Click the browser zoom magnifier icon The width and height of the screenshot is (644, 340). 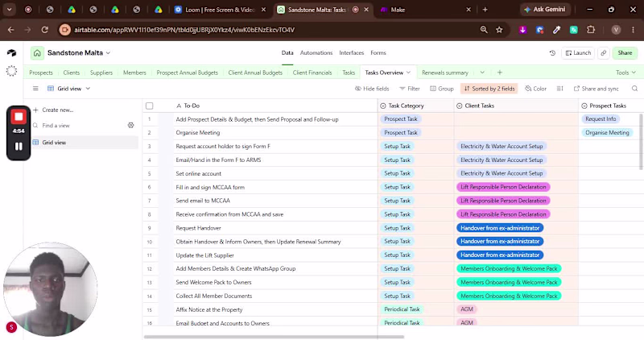click(x=484, y=30)
